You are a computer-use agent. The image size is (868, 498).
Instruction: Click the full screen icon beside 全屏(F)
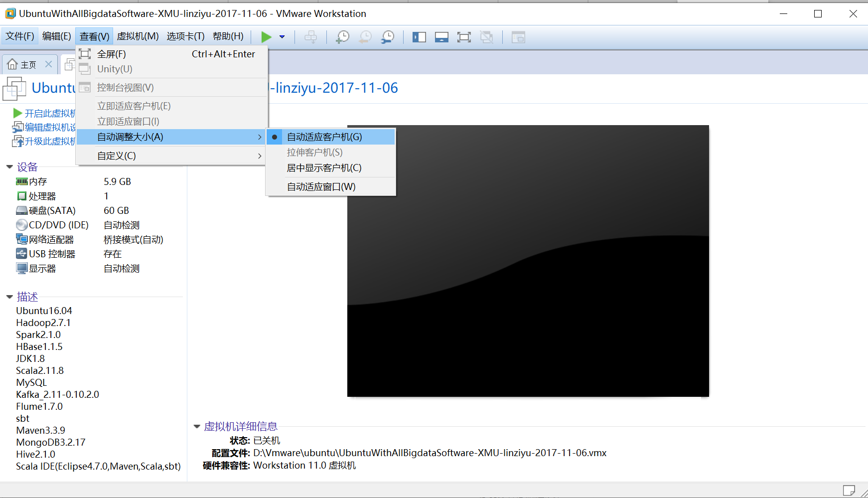click(x=85, y=54)
